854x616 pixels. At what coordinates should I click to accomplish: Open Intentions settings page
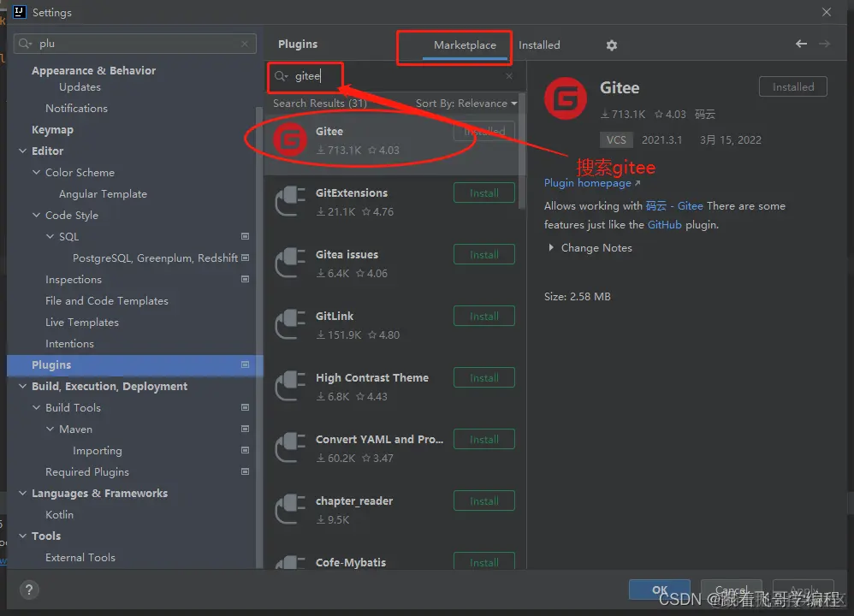[69, 344]
